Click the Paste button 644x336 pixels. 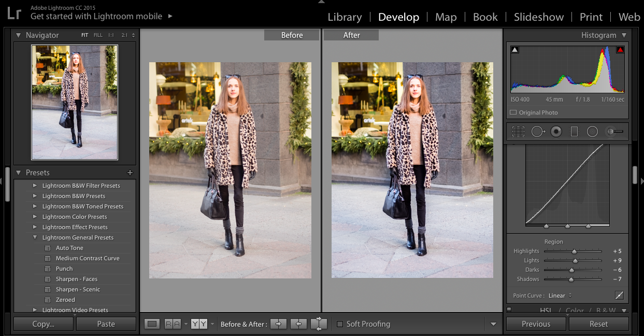(106, 324)
